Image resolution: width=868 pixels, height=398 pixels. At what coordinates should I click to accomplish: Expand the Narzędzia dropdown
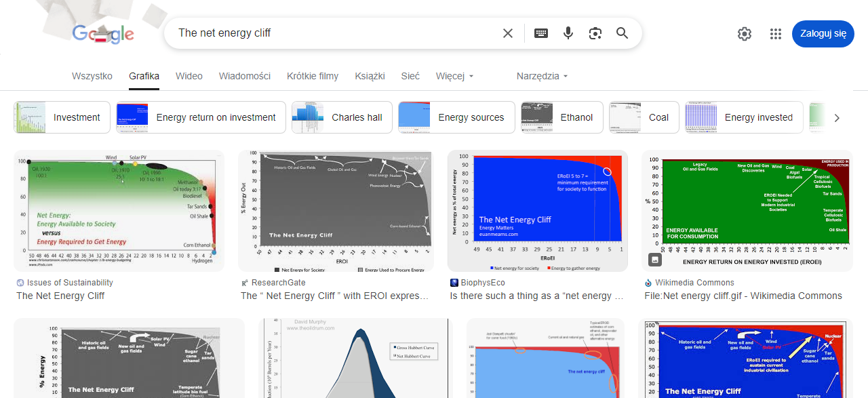[542, 76]
